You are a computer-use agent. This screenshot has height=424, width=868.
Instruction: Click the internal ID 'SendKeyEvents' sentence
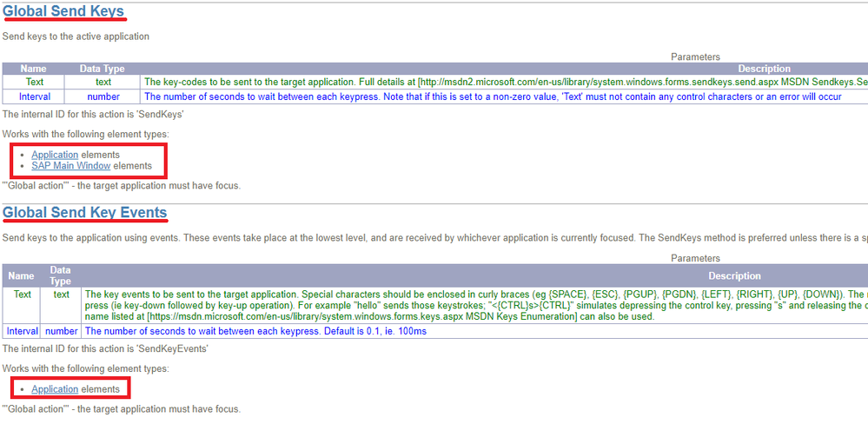104,348
